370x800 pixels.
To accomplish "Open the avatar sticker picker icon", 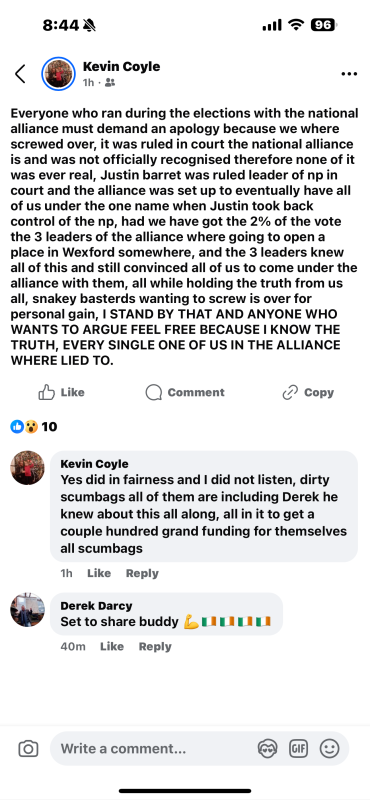I will pos(267,748).
